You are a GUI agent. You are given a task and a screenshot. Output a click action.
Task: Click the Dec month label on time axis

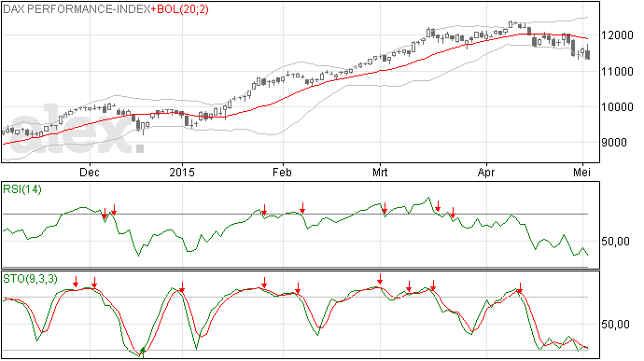[x=89, y=173]
